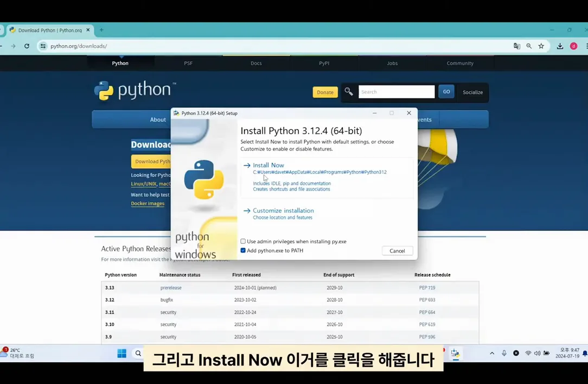The width and height of the screenshot is (588, 384).
Task: Open the About menu on python.org
Action: point(158,119)
